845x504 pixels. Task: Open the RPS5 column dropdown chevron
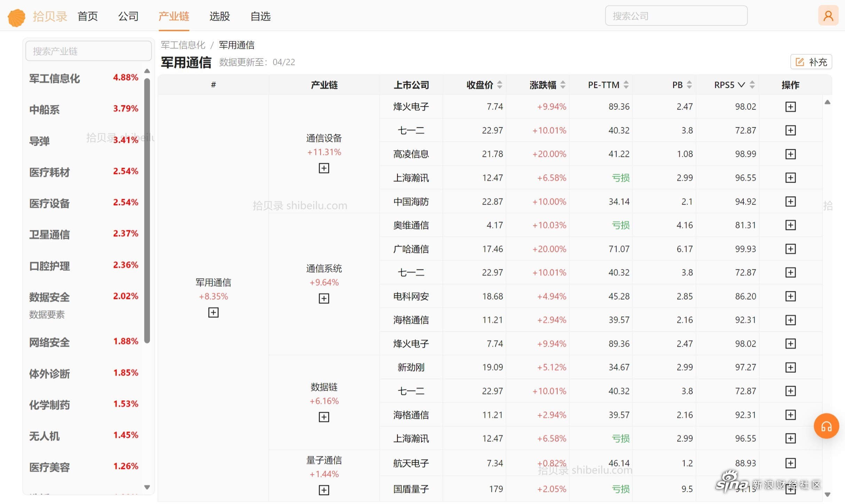pyautogui.click(x=741, y=85)
